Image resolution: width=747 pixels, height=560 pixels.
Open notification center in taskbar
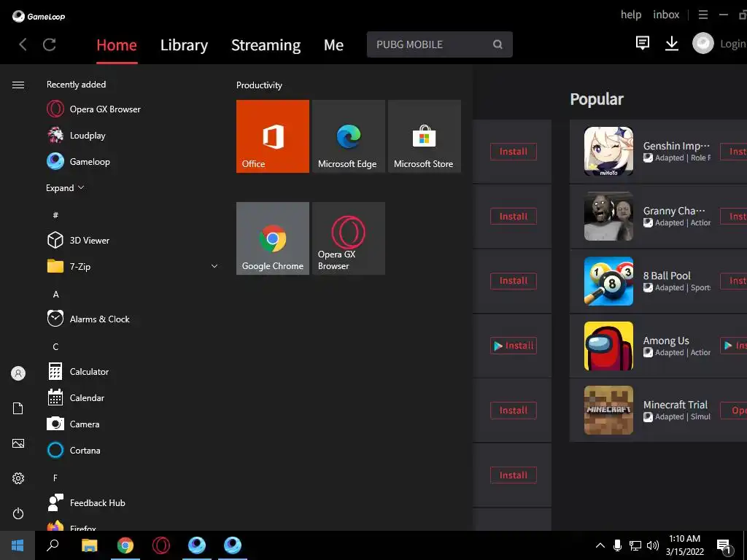(724, 545)
